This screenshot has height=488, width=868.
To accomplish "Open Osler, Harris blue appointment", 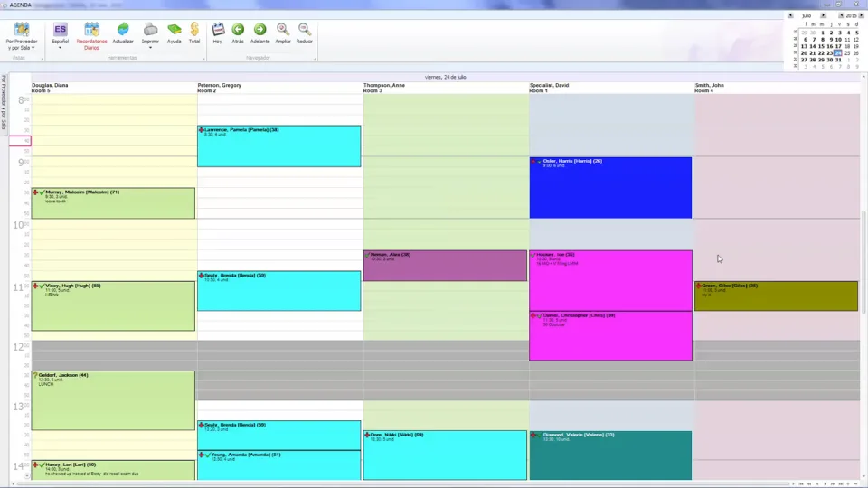I will pyautogui.click(x=610, y=188).
